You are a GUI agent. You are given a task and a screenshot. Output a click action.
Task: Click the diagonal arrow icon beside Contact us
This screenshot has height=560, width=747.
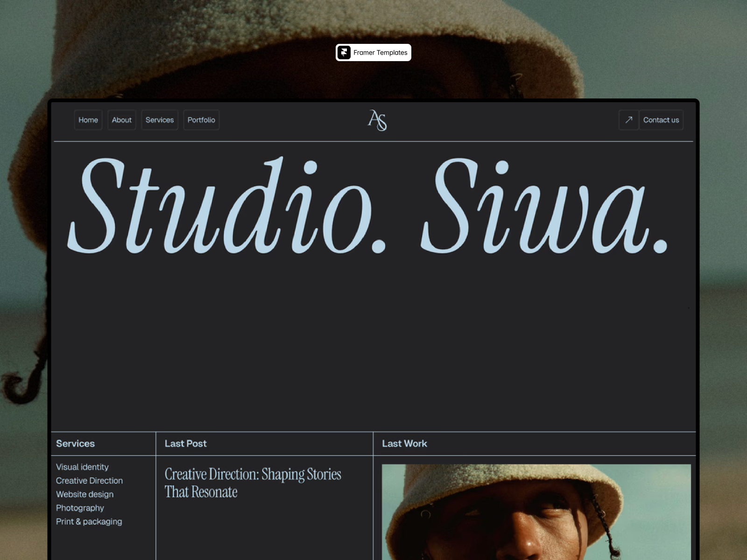(628, 120)
